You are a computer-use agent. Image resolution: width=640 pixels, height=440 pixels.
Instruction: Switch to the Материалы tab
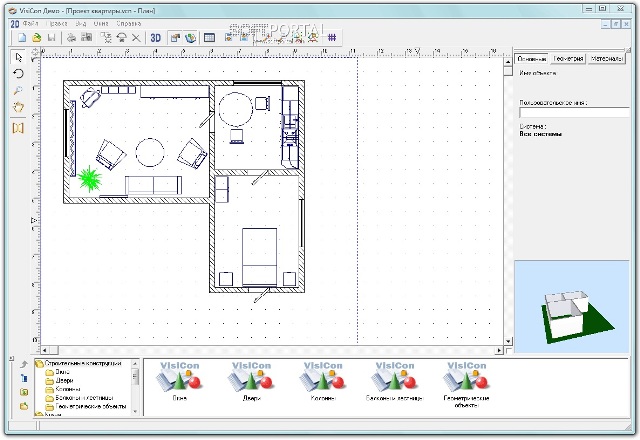[605, 60]
